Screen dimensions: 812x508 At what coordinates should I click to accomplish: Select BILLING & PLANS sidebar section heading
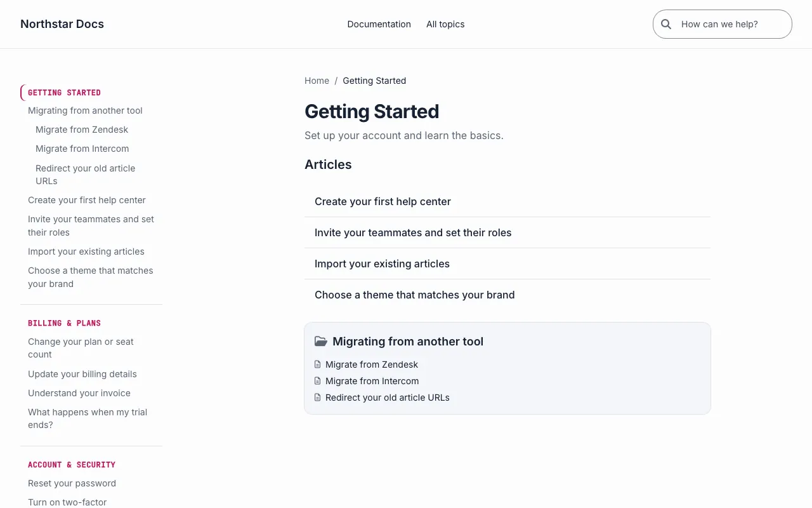[x=64, y=323]
